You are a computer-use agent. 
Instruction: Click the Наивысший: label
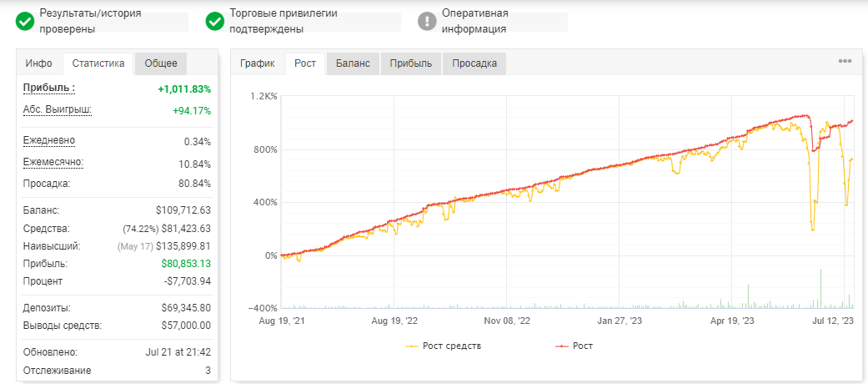(x=52, y=246)
